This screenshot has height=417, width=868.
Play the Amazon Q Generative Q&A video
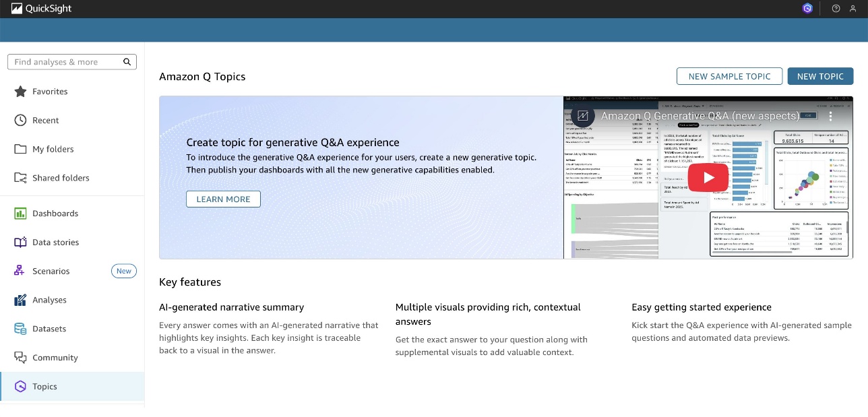[708, 177]
